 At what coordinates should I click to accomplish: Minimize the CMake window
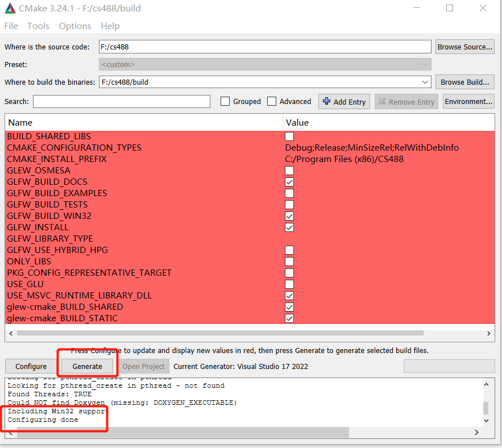417,8
